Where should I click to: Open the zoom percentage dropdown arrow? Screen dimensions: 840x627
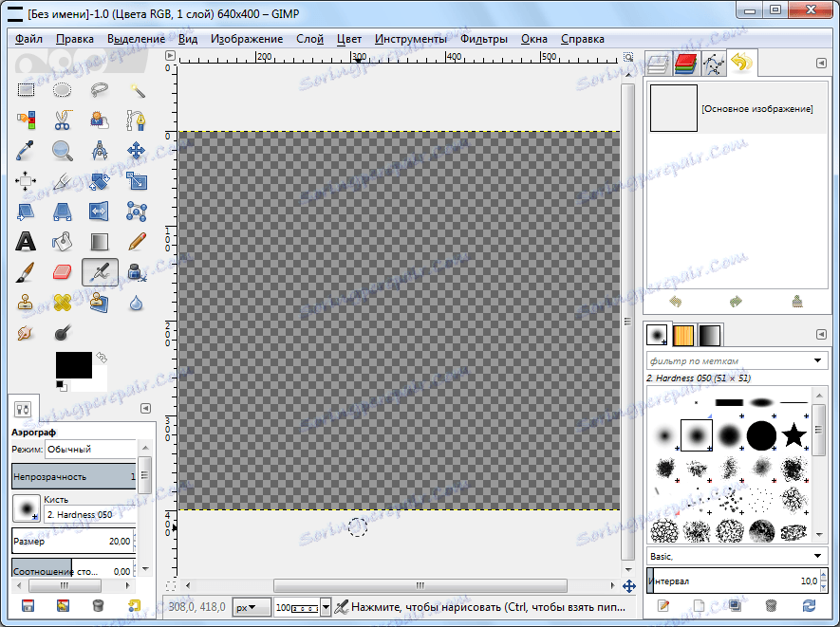coord(326,608)
